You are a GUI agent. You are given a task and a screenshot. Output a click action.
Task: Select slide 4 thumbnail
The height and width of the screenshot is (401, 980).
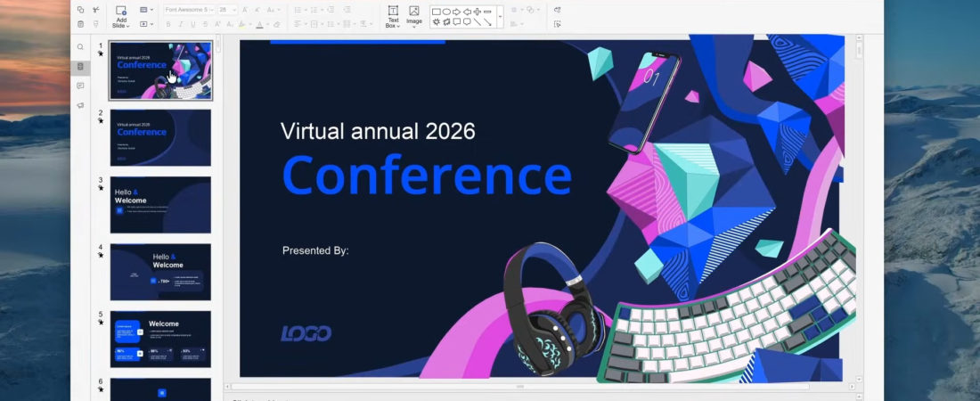tap(160, 272)
